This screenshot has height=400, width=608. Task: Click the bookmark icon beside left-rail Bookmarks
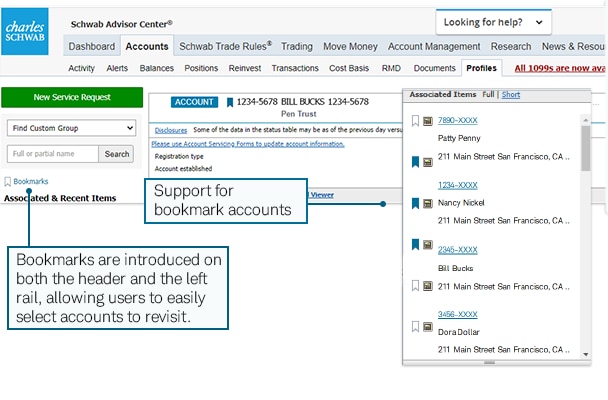pyautogui.click(x=7, y=181)
